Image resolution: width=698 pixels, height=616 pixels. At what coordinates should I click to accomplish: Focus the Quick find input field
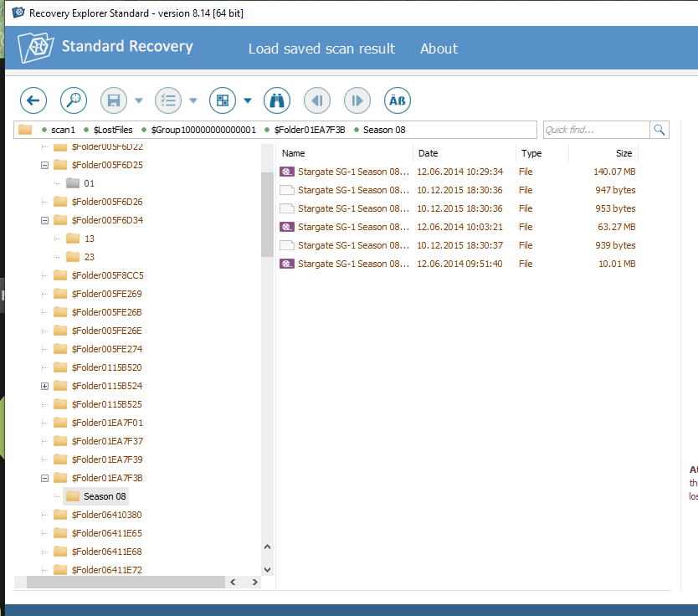pos(597,130)
